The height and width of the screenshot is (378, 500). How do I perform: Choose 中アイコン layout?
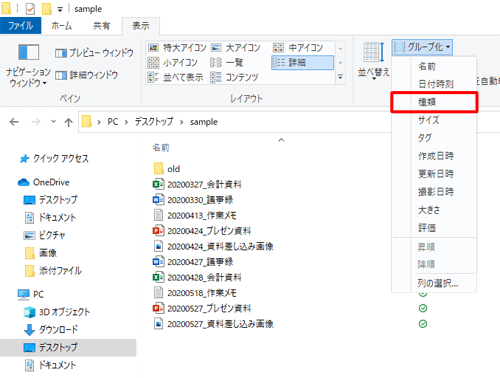(x=298, y=48)
